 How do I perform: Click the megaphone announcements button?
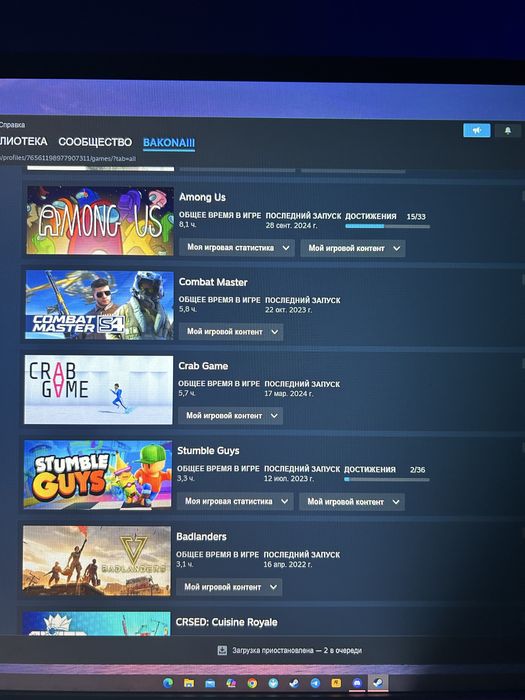coord(477,130)
